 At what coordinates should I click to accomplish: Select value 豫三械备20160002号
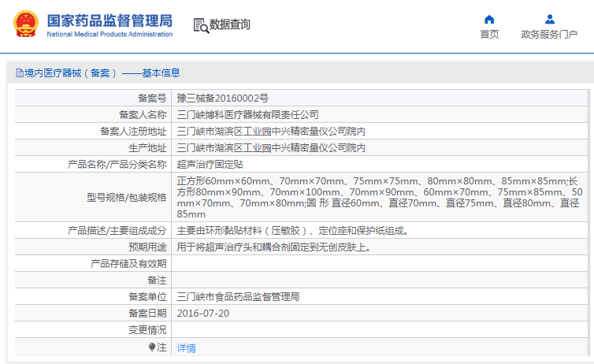coord(222,98)
